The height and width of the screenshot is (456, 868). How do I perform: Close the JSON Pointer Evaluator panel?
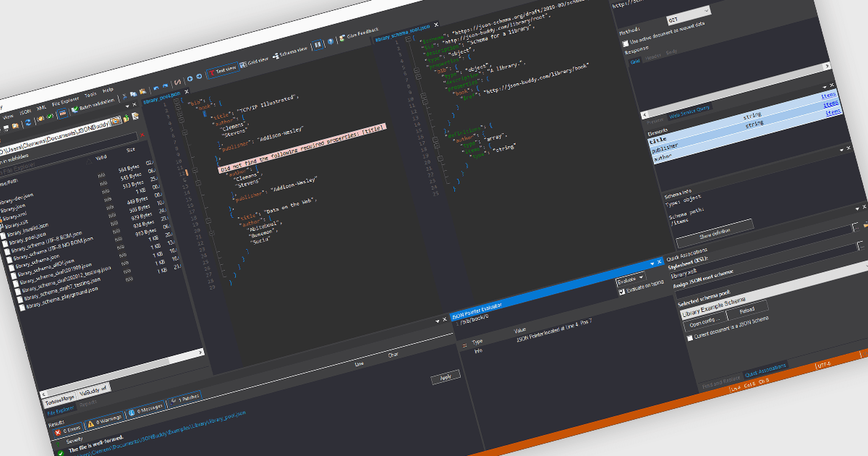pos(660,261)
